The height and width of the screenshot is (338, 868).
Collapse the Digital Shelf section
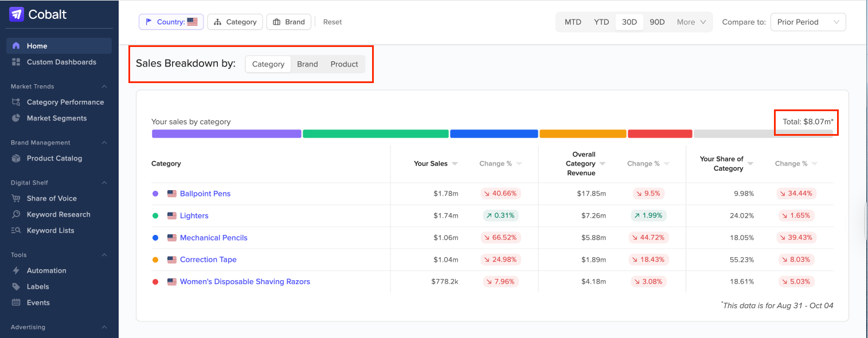click(104, 183)
